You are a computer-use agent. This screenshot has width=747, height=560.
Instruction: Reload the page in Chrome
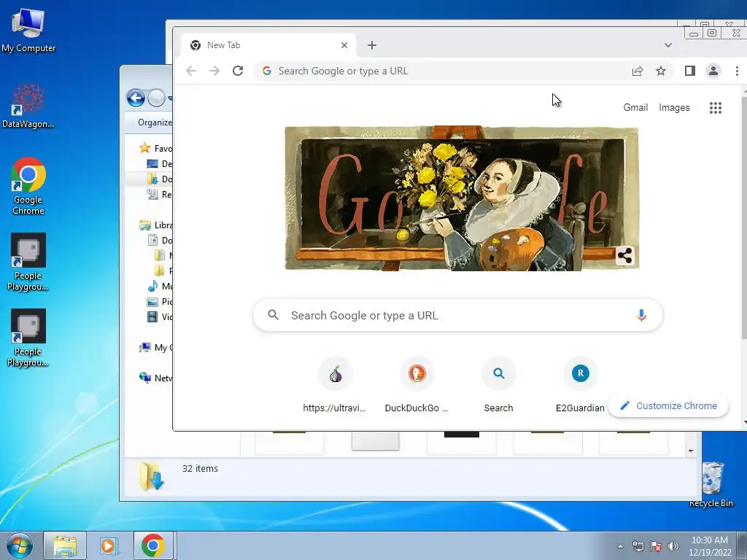pyautogui.click(x=238, y=71)
